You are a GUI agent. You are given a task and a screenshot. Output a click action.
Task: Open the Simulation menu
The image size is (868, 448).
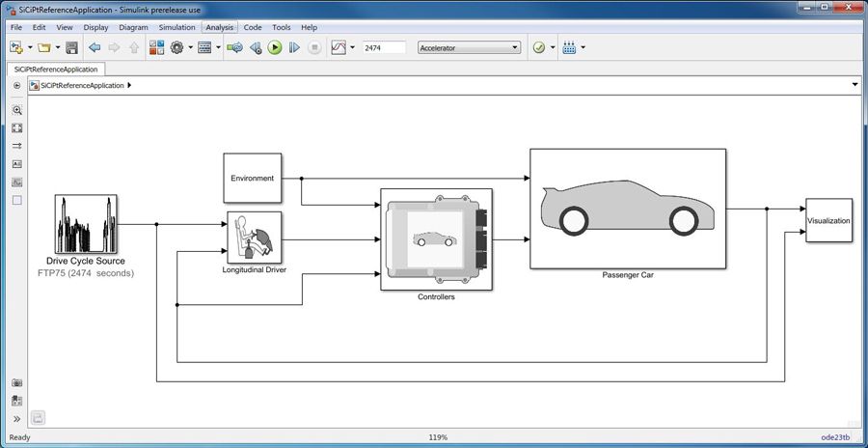176,27
